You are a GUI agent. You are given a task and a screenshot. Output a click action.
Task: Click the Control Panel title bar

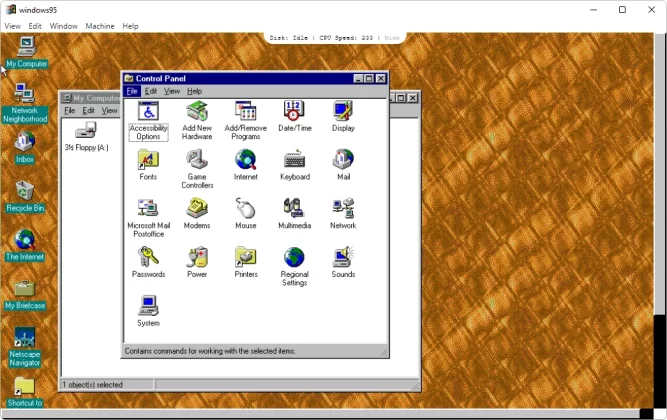(x=255, y=78)
